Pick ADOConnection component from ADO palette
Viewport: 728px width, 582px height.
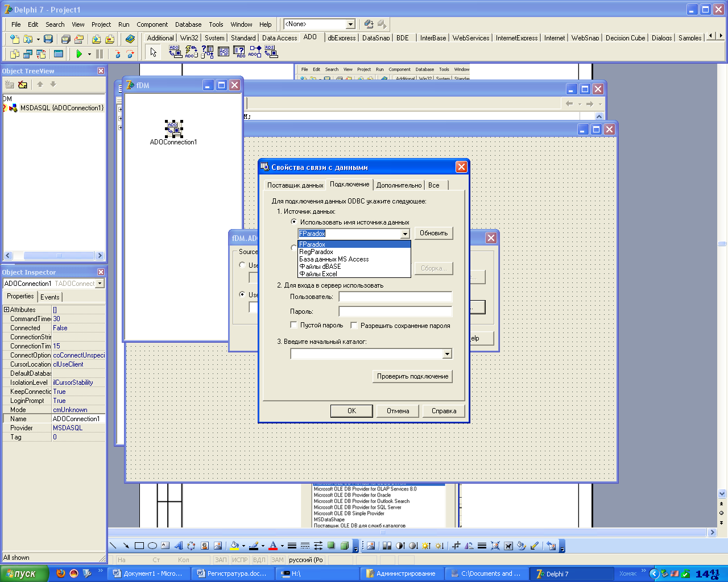(175, 52)
